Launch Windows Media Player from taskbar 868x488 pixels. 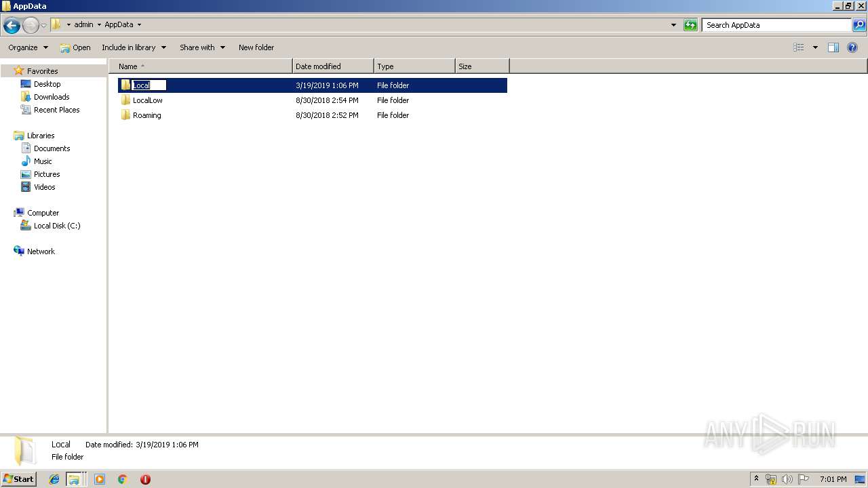tap(100, 479)
